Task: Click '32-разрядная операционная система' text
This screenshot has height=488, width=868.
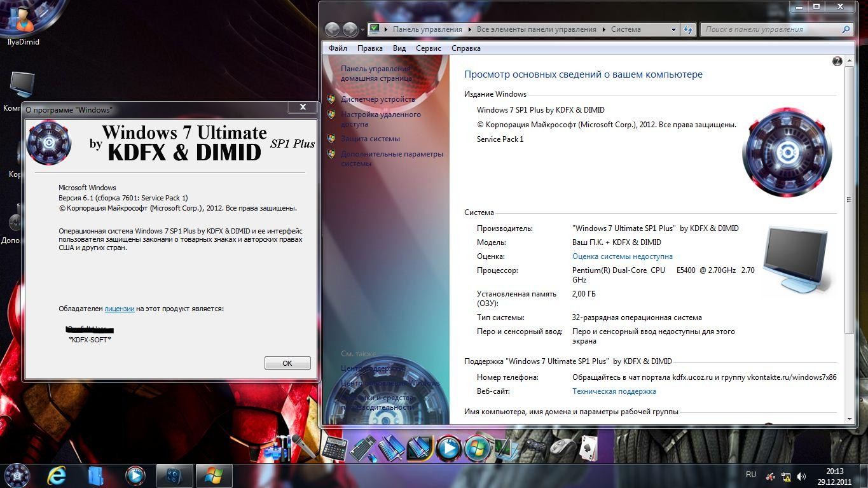Action: pos(637,317)
